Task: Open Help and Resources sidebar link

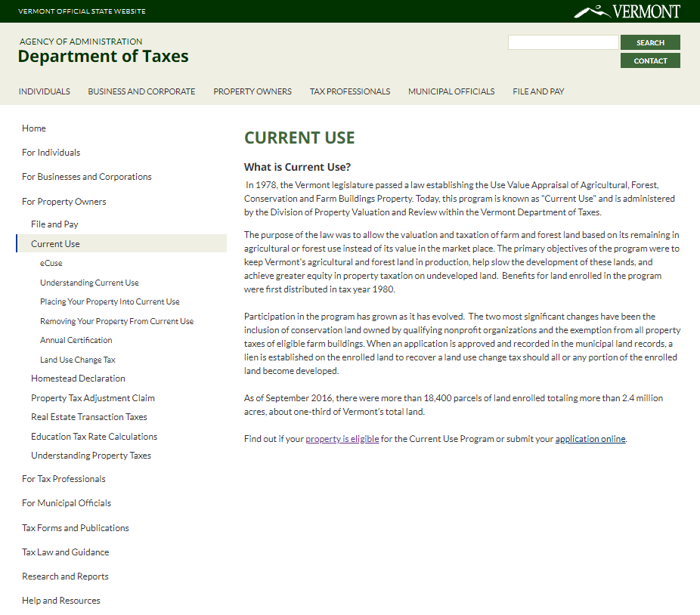Action: 60,601
